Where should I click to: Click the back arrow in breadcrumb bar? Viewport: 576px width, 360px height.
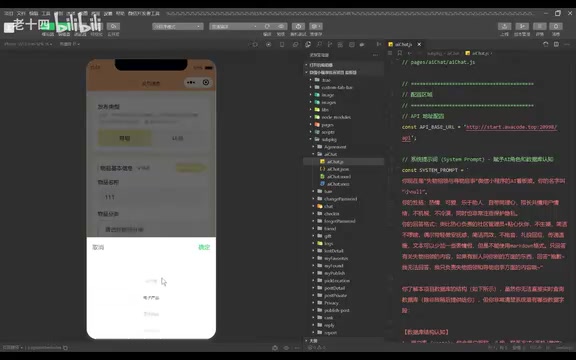pos(410,53)
